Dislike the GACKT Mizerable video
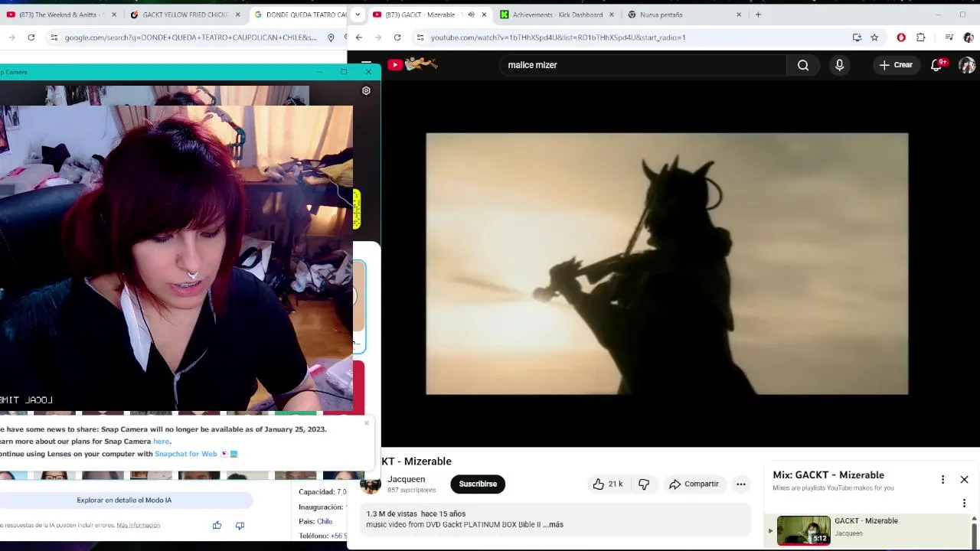Image resolution: width=980 pixels, height=551 pixels. click(x=644, y=484)
